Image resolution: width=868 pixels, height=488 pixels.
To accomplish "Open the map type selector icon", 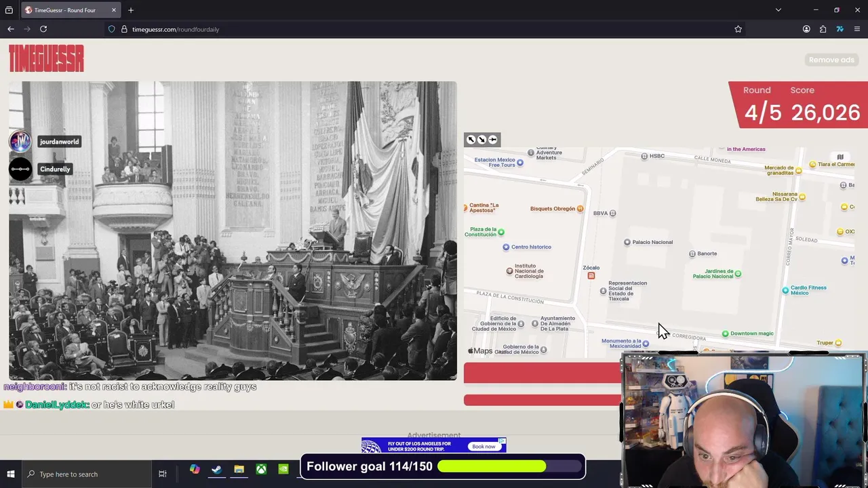I will 840,157.
